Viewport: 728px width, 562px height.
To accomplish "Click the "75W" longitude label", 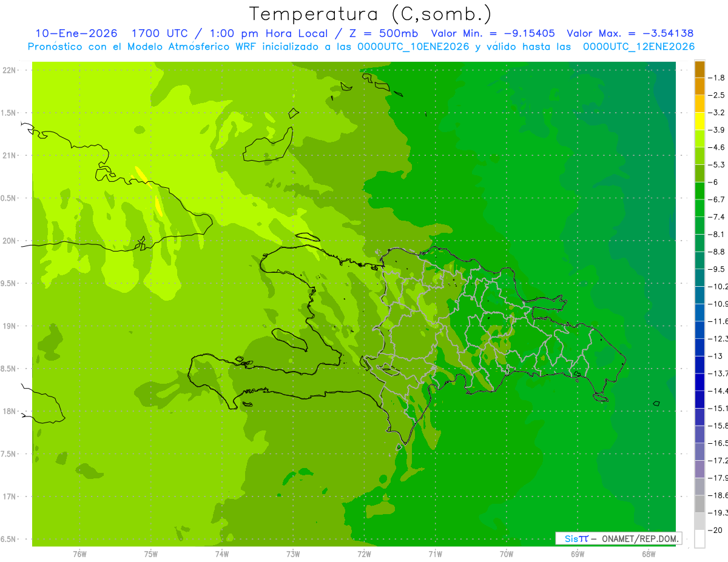I will 151,554.
